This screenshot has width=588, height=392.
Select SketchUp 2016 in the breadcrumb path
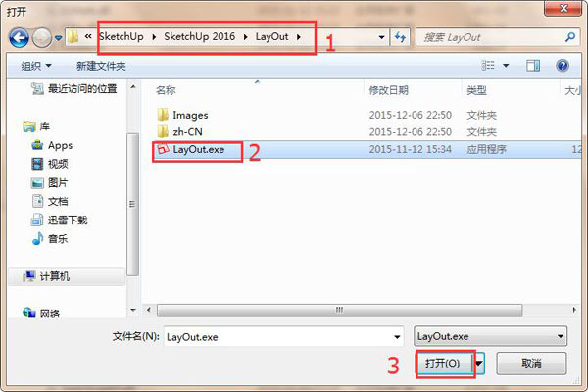(199, 37)
